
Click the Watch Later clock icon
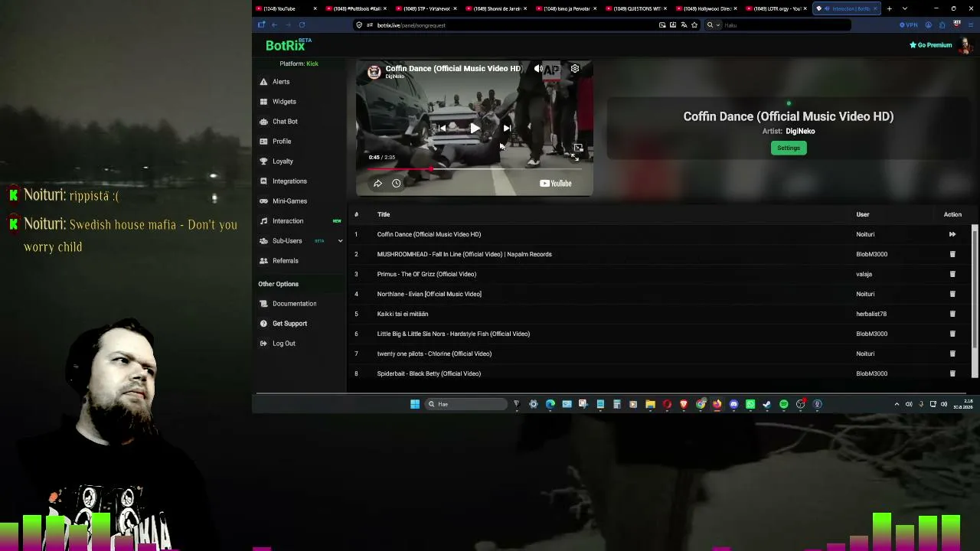click(397, 184)
